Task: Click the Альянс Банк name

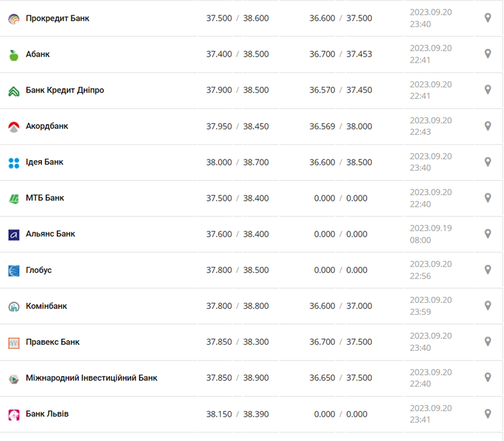Action: [51, 234]
